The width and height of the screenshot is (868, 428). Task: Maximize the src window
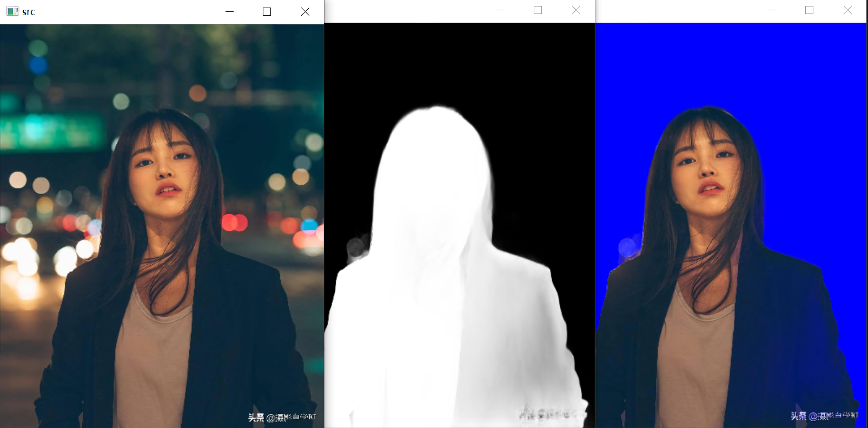(x=267, y=11)
